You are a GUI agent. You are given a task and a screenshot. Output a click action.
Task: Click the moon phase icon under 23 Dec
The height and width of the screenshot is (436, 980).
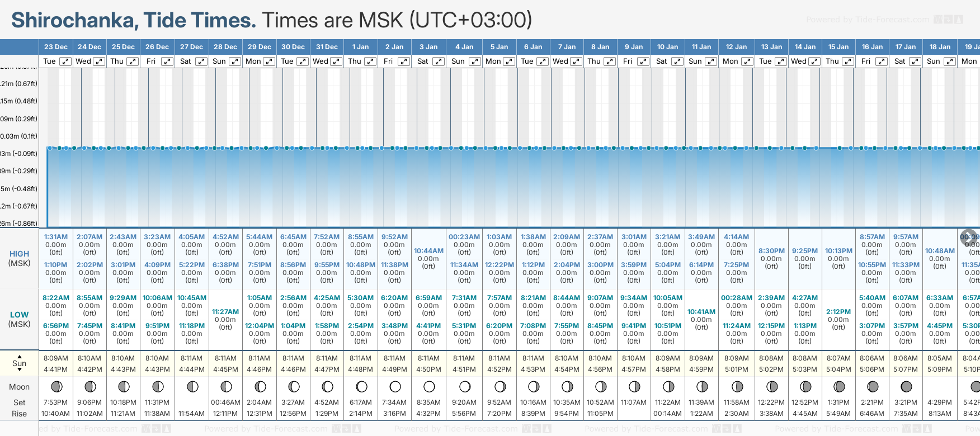(x=56, y=386)
